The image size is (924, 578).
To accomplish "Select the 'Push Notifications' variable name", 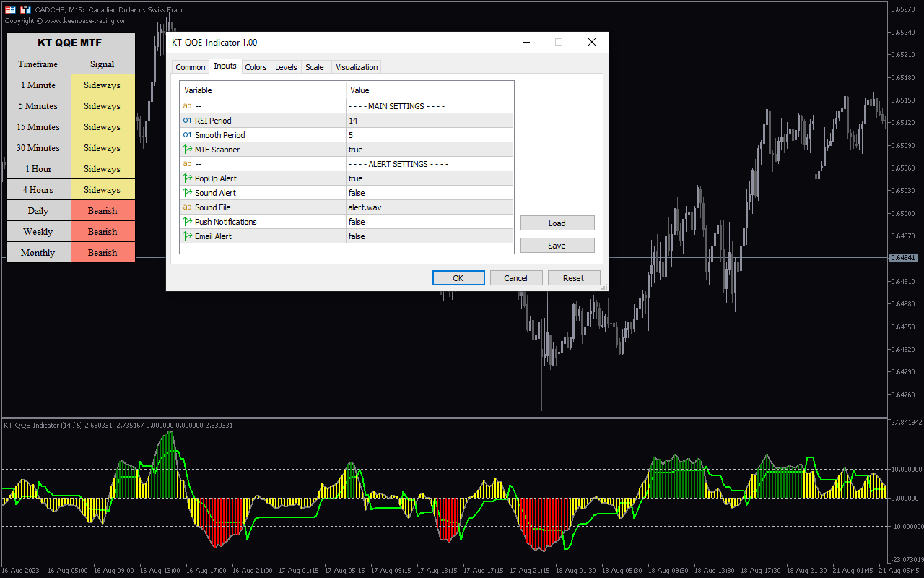I will click(226, 222).
